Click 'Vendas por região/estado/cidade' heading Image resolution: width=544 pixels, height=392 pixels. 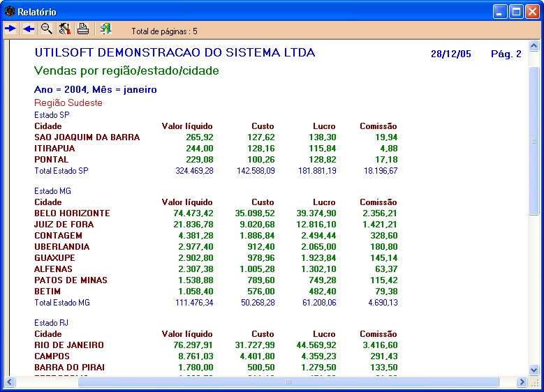(x=126, y=71)
